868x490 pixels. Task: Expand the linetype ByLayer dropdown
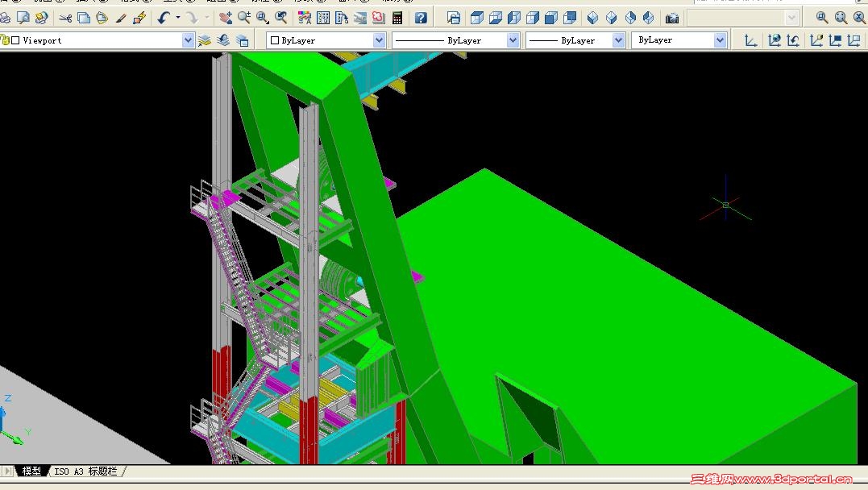click(513, 39)
